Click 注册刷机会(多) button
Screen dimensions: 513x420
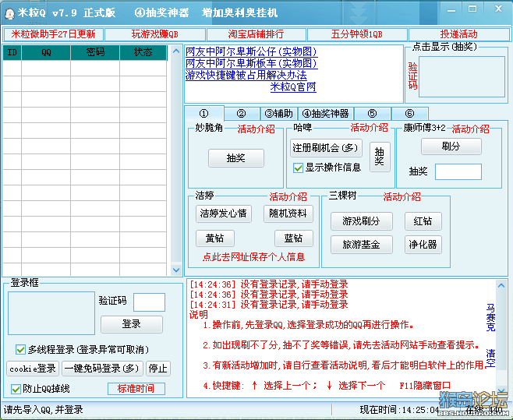(x=326, y=148)
